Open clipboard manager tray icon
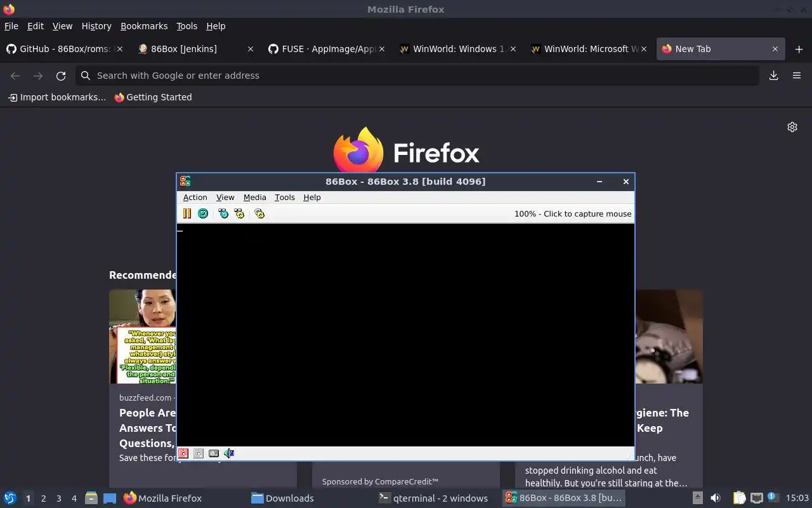The height and width of the screenshot is (508, 812). point(739,498)
